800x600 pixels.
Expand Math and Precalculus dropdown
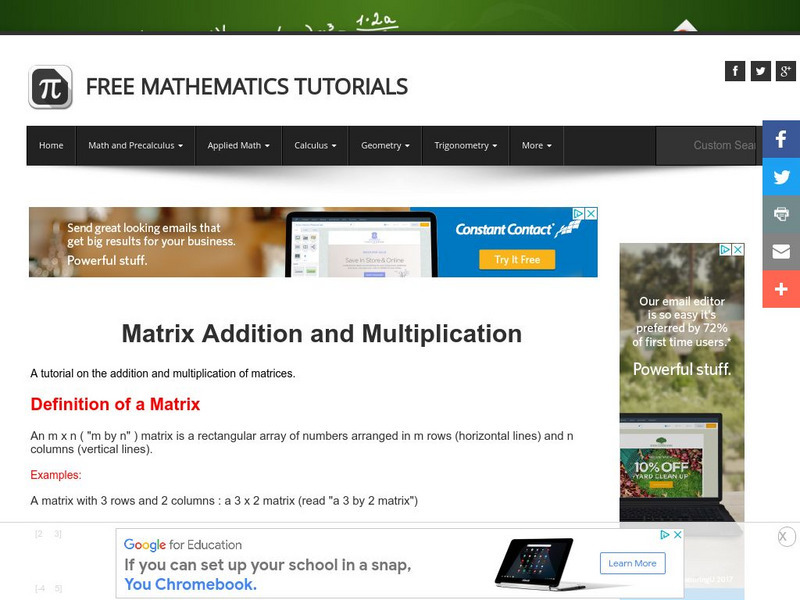tap(135, 145)
